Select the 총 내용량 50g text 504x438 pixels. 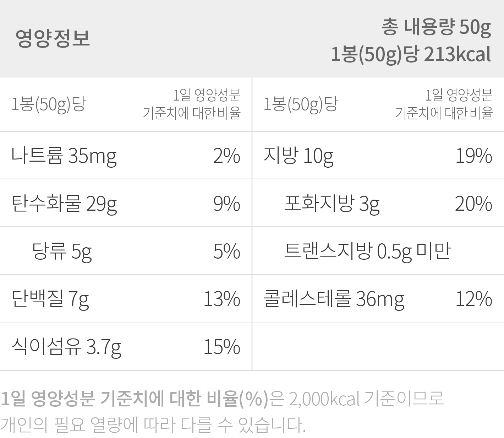click(436, 27)
